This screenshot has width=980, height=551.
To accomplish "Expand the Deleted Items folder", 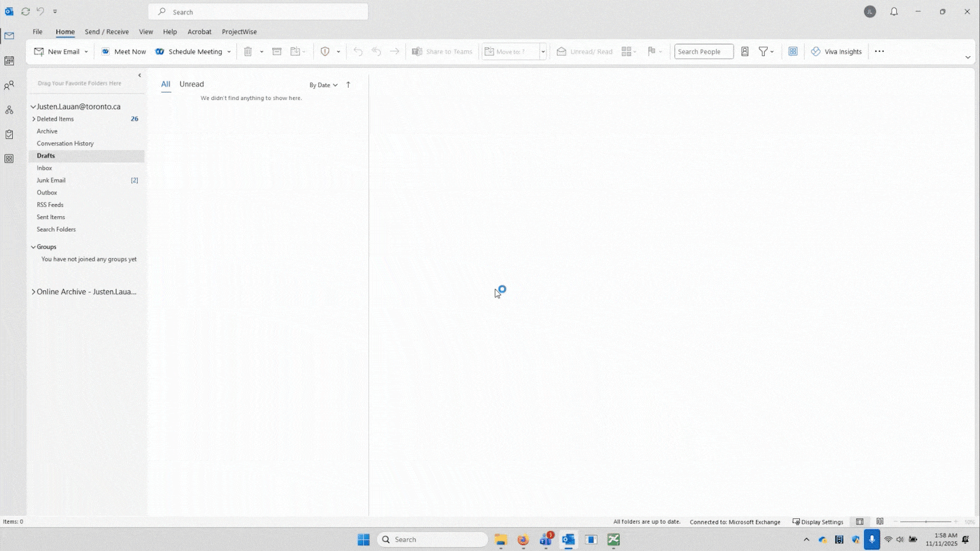I will pyautogui.click(x=34, y=119).
